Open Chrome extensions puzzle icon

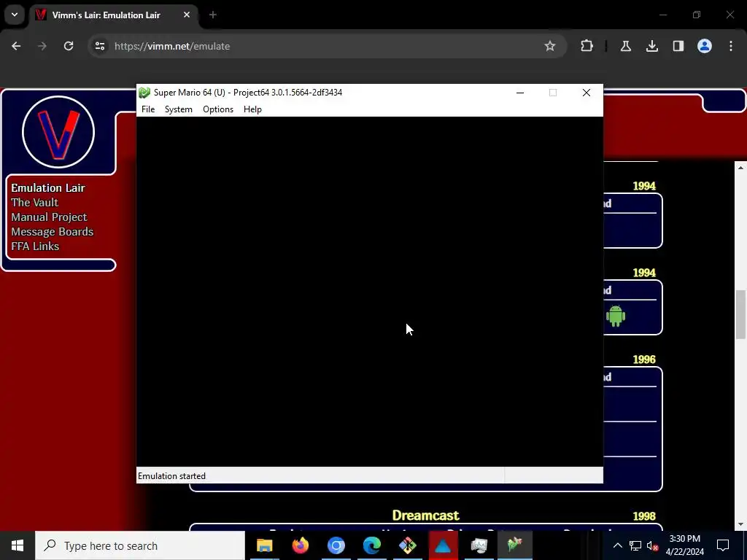(x=587, y=46)
